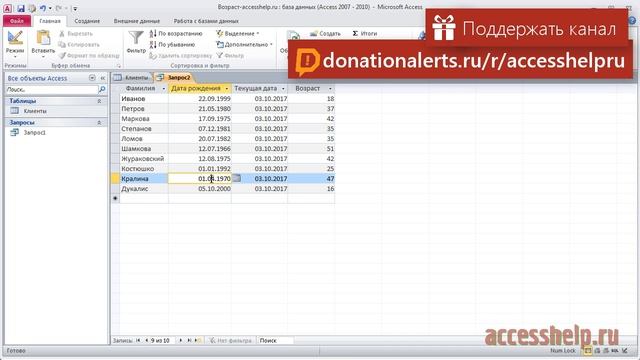The image size is (640, 360).
Task: Collapse the Таблицы group
Action: (99, 101)
